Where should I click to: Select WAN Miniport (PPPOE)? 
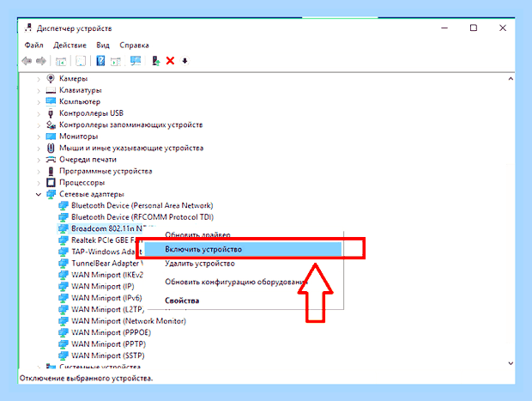(x=111, y=332)
